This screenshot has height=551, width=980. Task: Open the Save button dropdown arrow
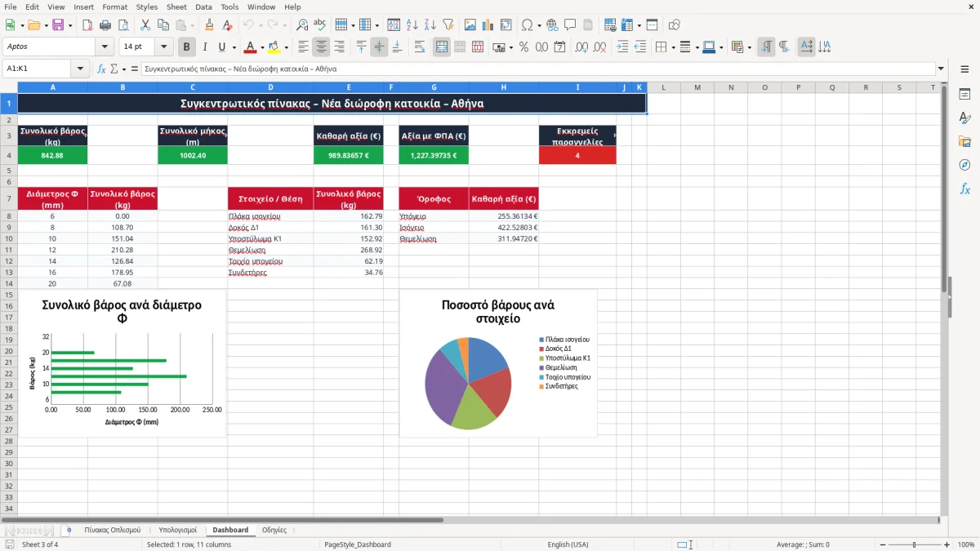(x=69, y=25)
